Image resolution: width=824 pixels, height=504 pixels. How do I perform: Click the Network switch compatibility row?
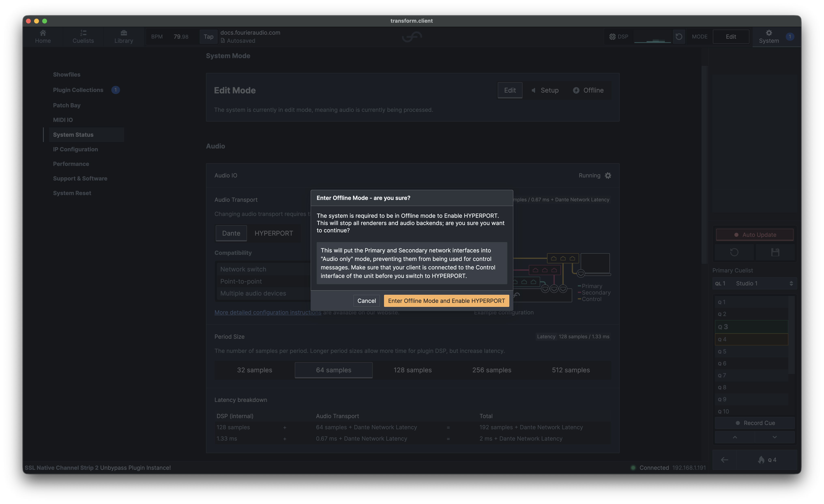tap(264, 269)
